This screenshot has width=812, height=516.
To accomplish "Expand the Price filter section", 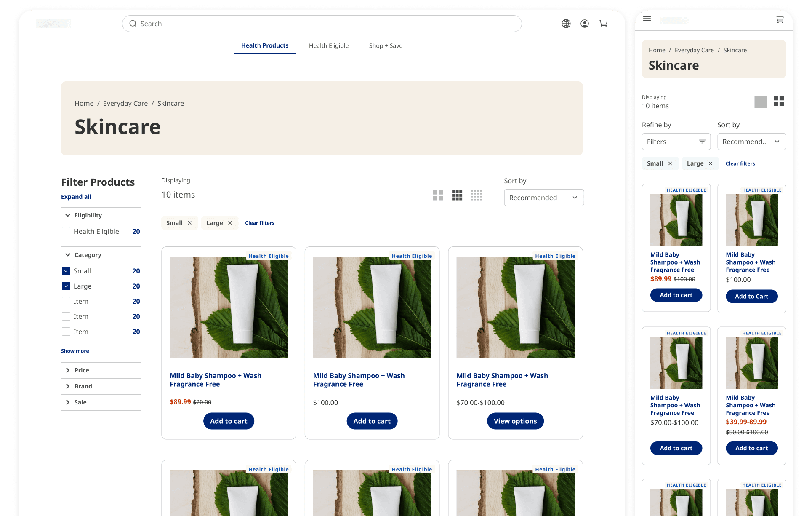I will (x=82, y=370).
